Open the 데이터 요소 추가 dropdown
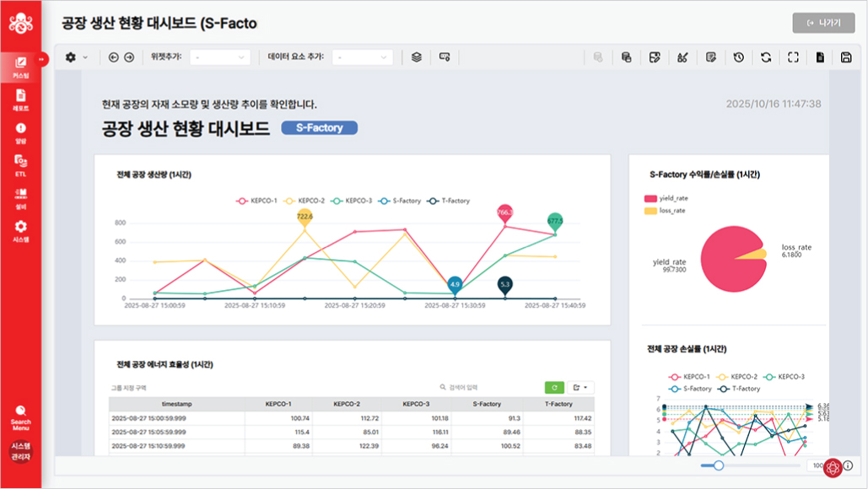Image resolution: width=868 pixels, height=489 pixels. click(x=363, y=57)
